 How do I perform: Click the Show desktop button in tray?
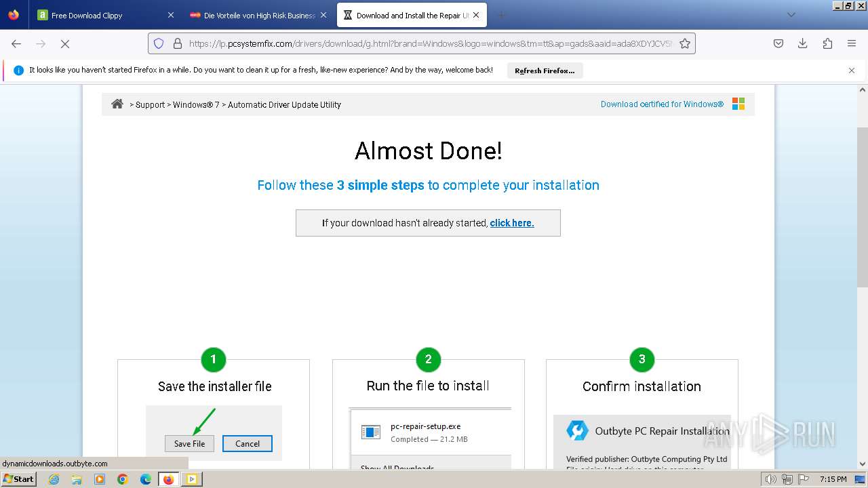coord(860,479)
